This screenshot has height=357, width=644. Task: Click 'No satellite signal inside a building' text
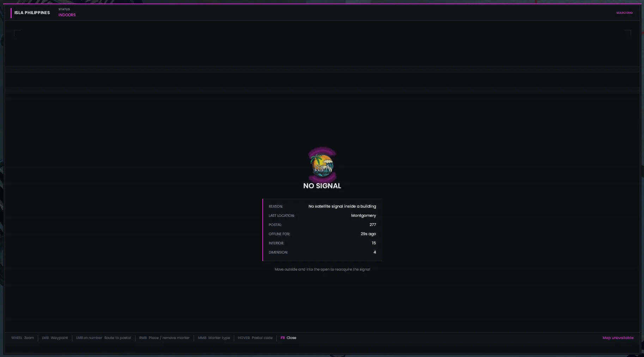pyautogui.click(x=342, y=206)
